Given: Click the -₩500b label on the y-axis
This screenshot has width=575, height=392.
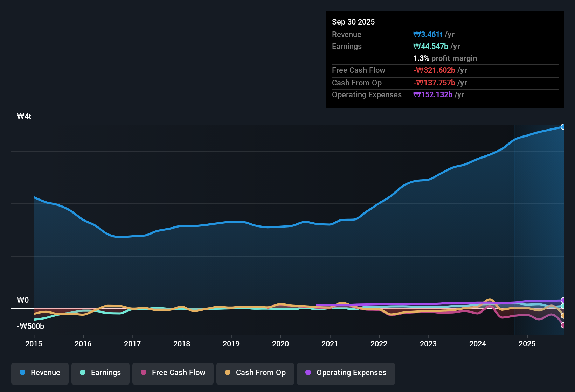Looking at the screenshot, I should (30, 326).
